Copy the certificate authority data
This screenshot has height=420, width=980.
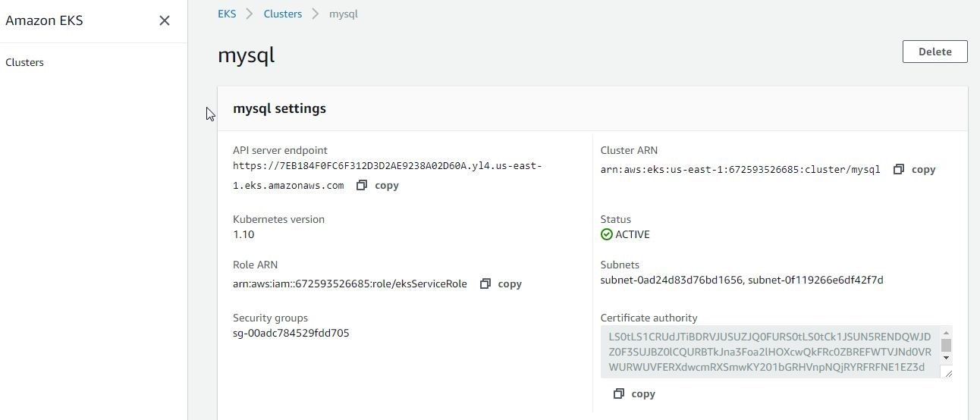(x=634, y=393)
